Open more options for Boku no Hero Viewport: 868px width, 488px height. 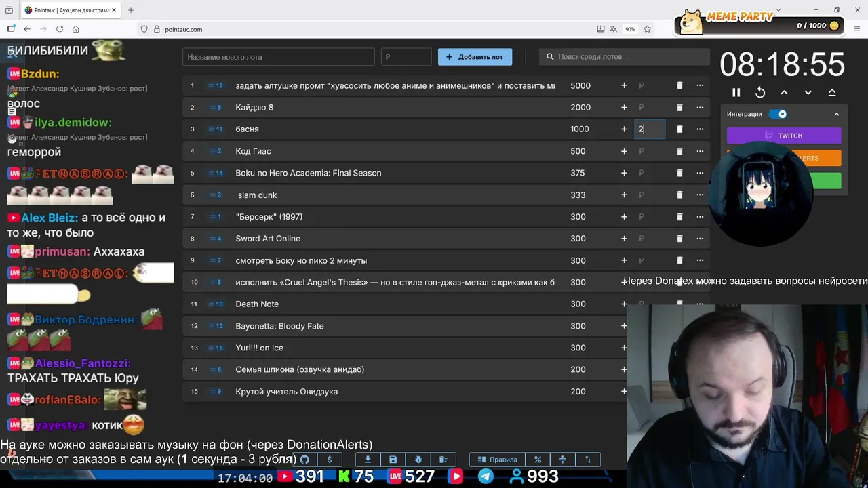pos(700,173)
